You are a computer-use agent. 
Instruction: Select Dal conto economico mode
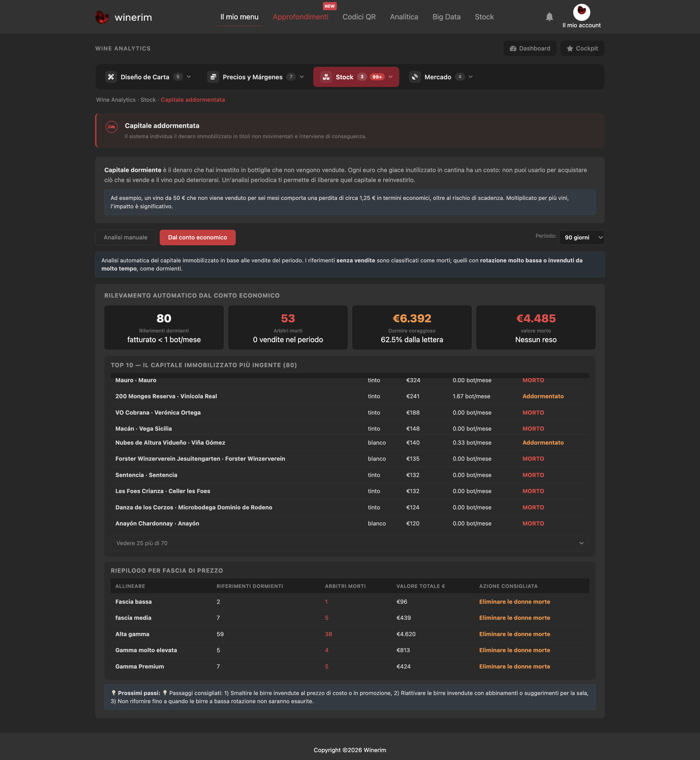coord(197,238)
